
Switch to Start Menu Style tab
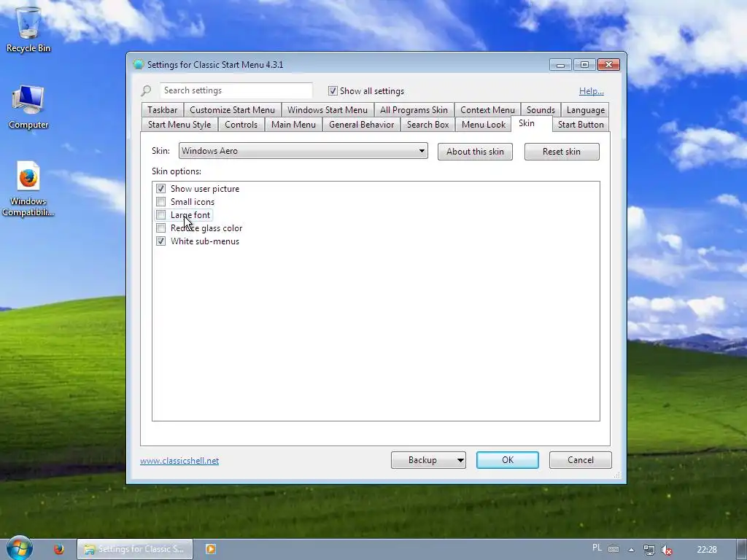pos(179,124)
